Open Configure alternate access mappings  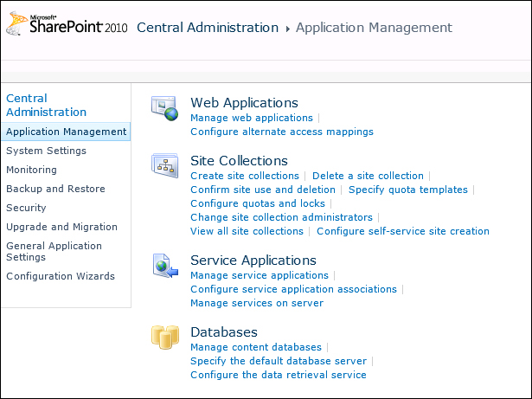(x=282, y=132)
